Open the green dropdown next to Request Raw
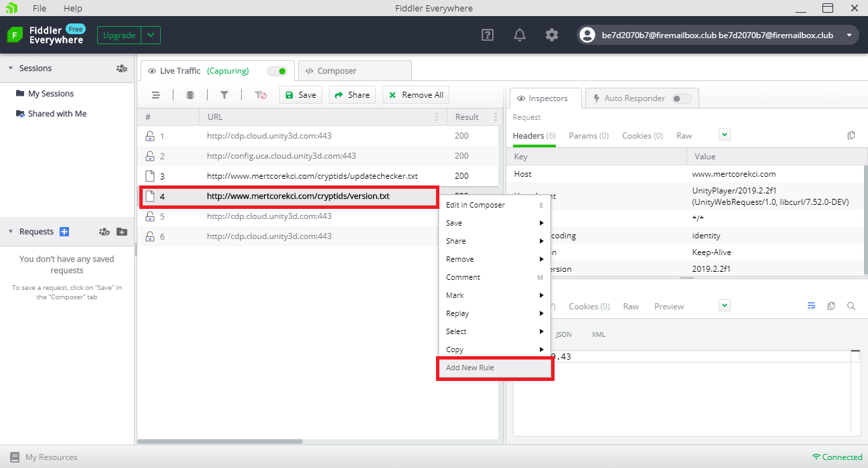 point(724,135)
